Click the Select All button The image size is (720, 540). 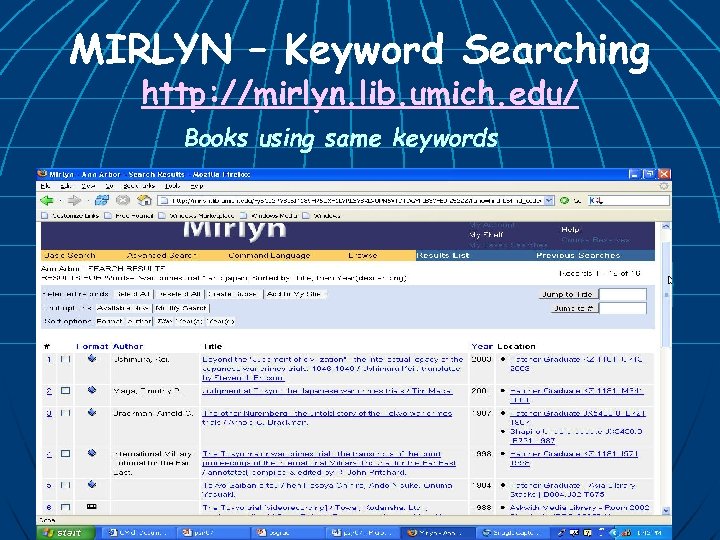(133, 294)
